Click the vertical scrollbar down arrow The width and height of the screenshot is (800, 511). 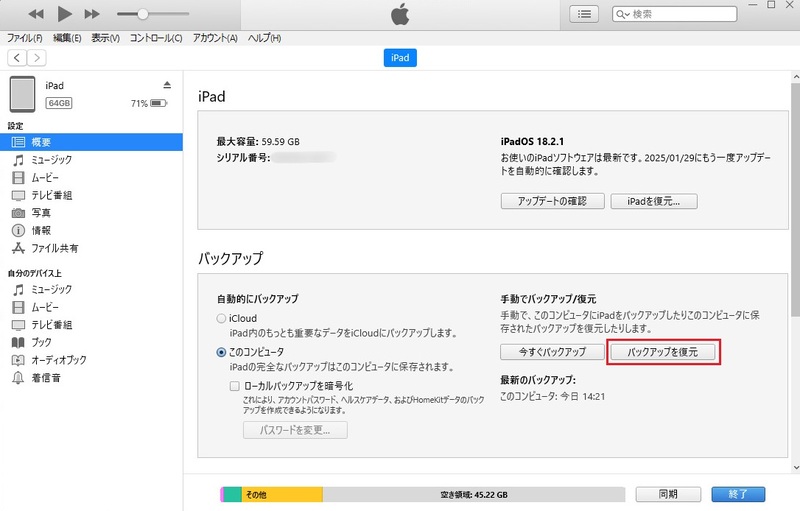click(795, 467)
